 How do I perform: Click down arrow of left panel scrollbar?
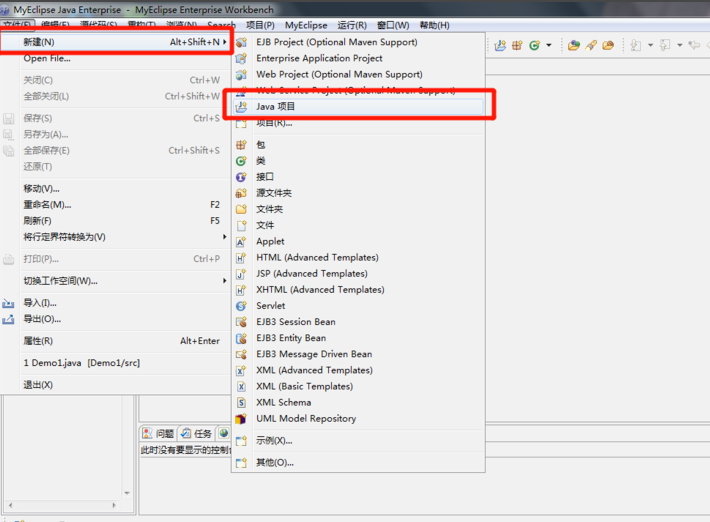127,493
